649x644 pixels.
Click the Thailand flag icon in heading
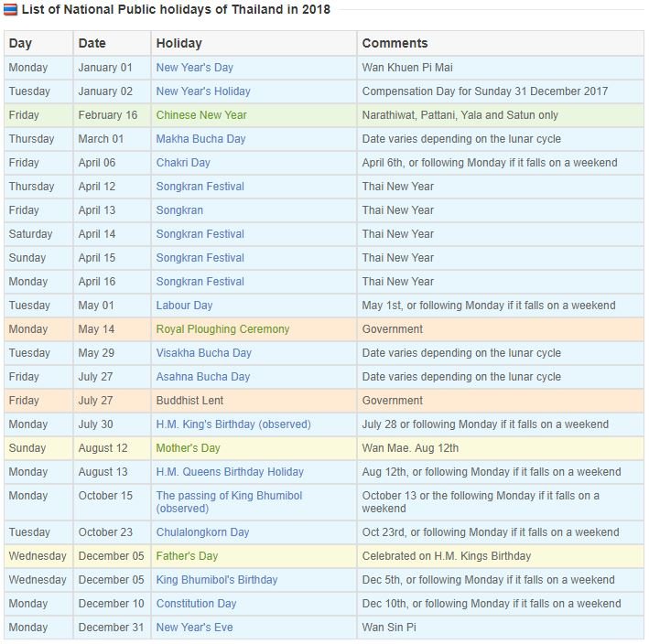tap(9, 10)
